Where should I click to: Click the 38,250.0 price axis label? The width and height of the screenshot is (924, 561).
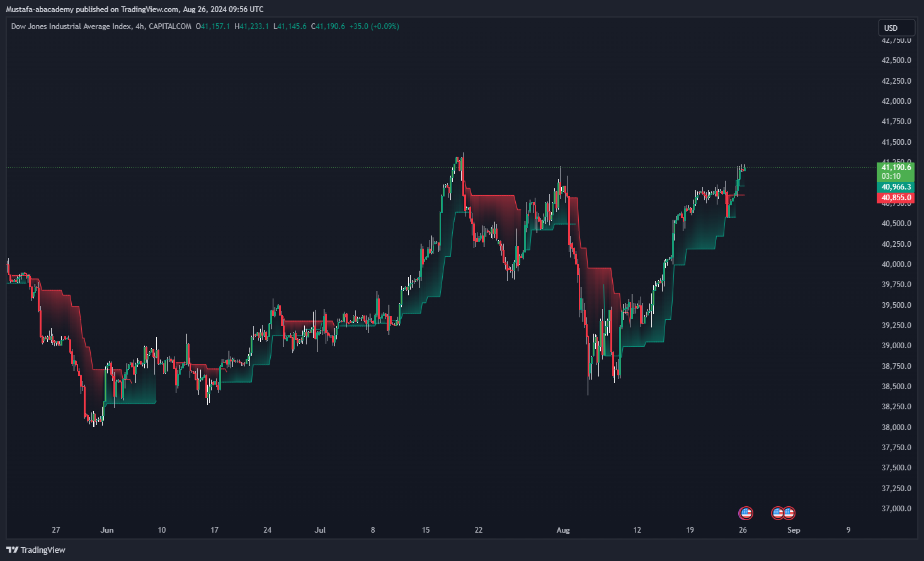coord(896,407)
